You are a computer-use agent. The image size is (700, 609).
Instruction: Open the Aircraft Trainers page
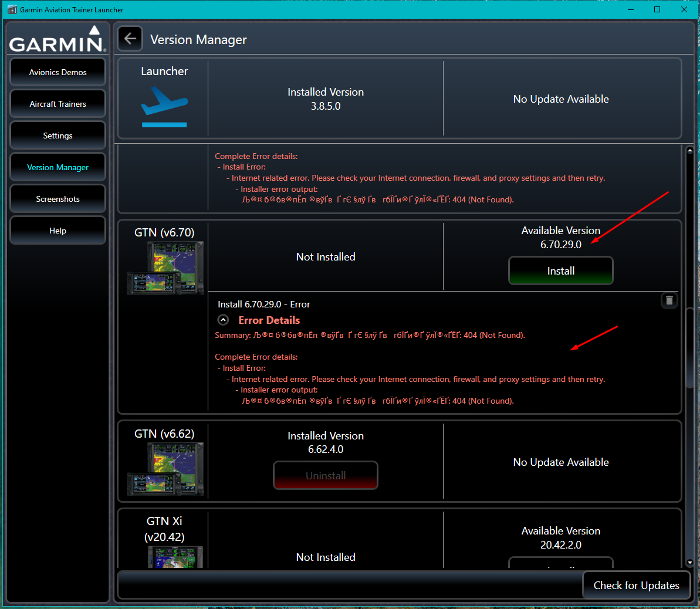pos(58,104)
